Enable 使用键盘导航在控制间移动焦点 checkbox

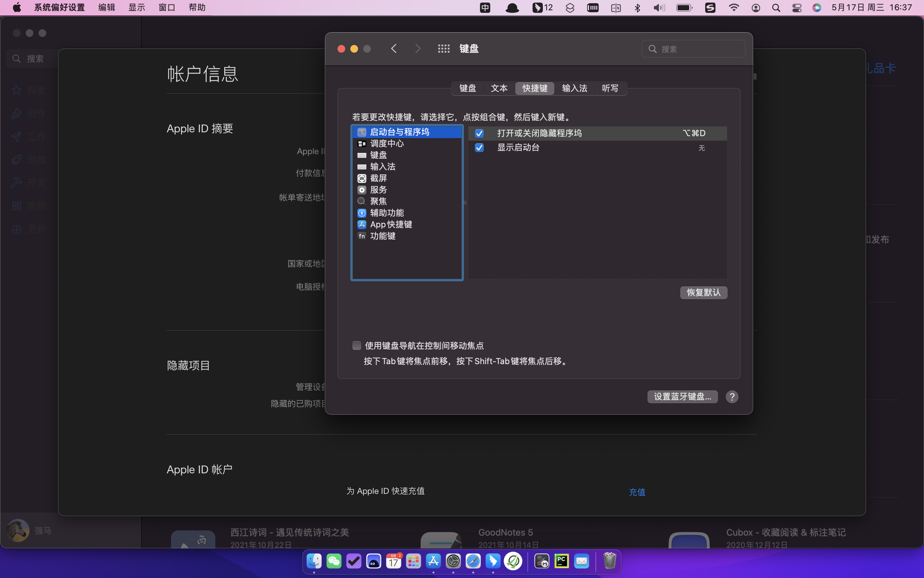[x=357, y=346]
